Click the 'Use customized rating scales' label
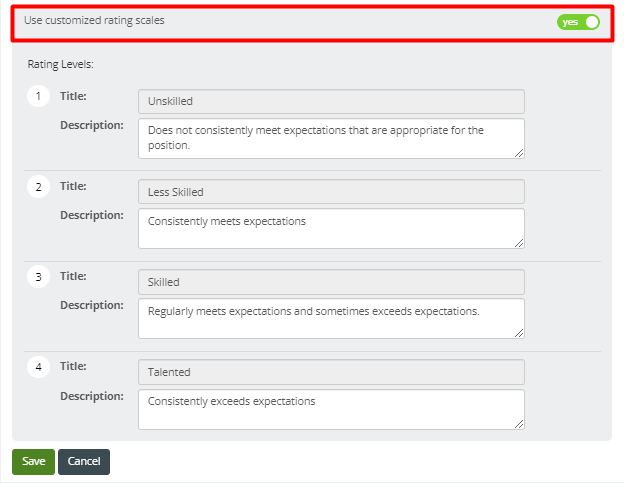The width and height of the screenshot is (624, 484). (x=94, y=20)
